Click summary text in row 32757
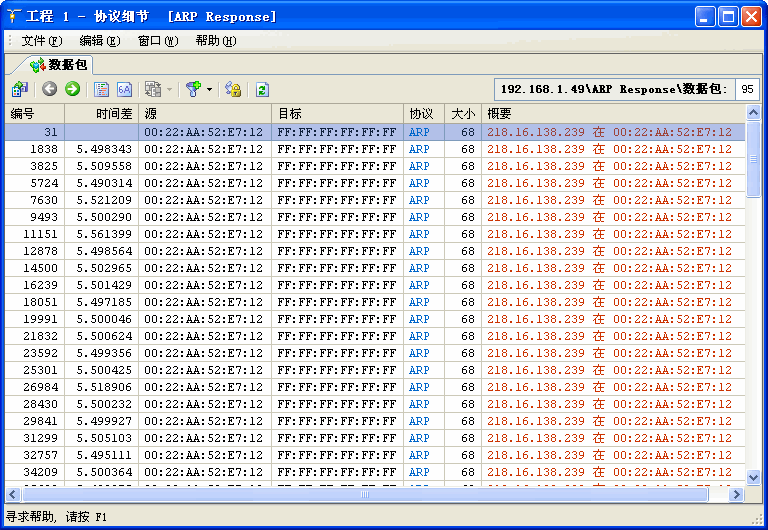Screen dimensions: 768x530 click(x=609, y=455)
